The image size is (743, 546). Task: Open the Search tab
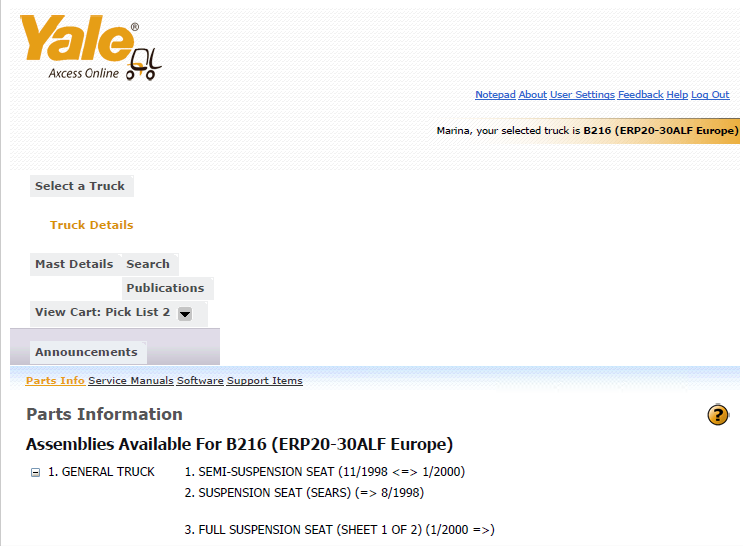[x=148, y=264]
